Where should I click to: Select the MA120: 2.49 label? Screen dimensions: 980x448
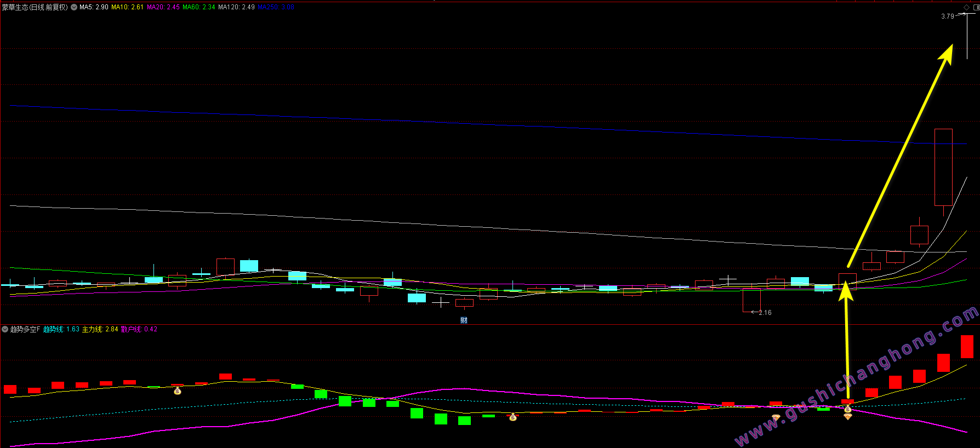pos(236,7)
